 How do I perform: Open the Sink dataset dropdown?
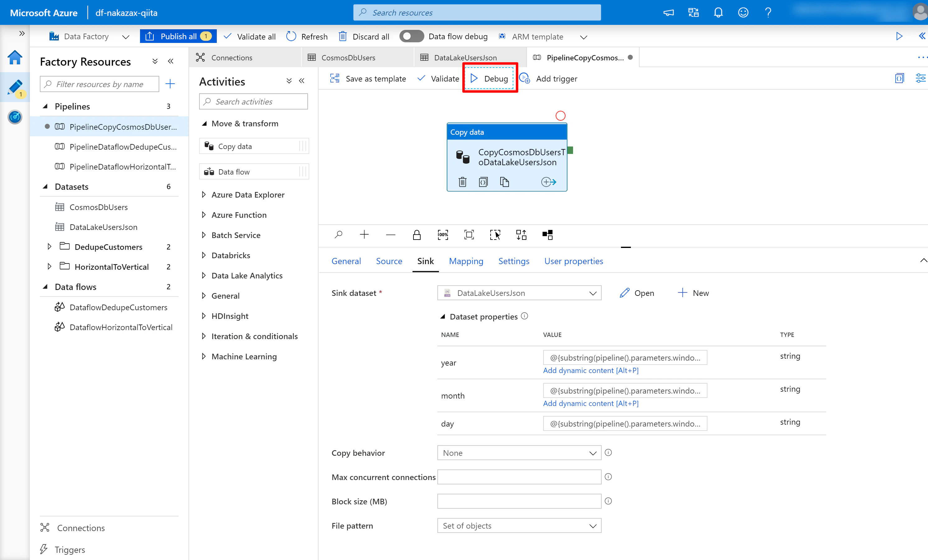519,293
